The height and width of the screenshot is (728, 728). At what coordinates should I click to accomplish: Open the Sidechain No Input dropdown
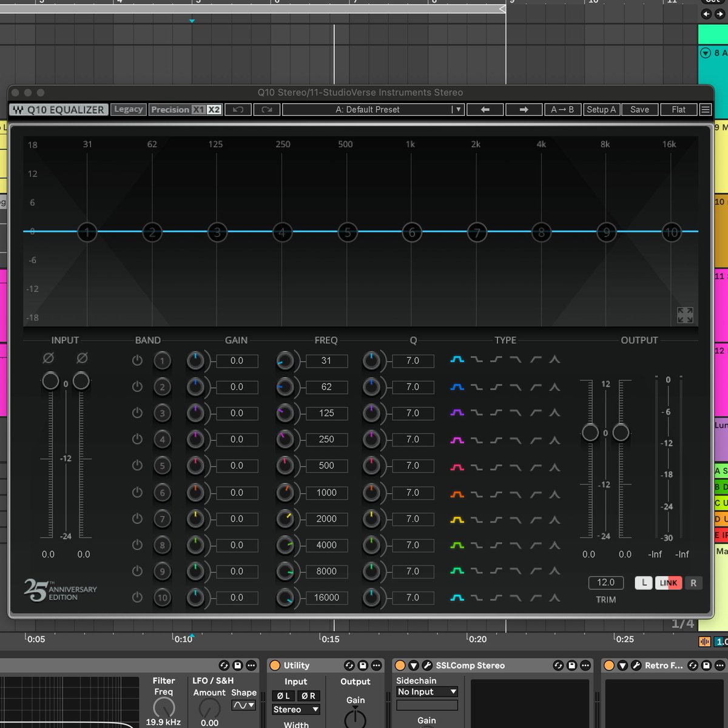[x=427, y=692]
